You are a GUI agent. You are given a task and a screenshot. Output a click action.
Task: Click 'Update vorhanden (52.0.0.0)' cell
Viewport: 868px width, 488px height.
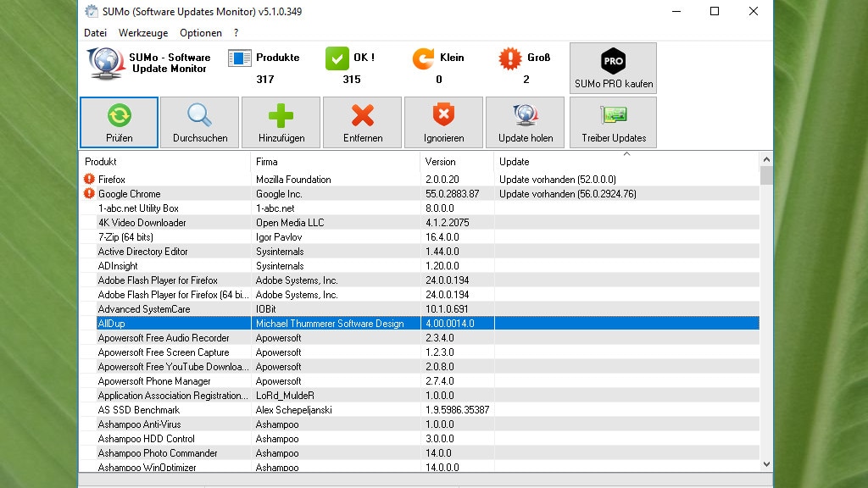point(558,180)
